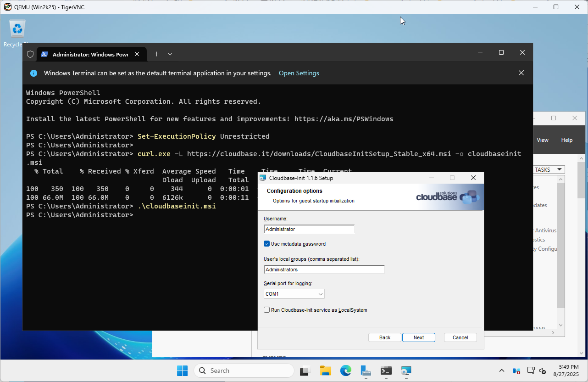The height and width of the screenshot is (382, 588).
Task: Follow the Open Settings link
Action: (x=299, y=73)
